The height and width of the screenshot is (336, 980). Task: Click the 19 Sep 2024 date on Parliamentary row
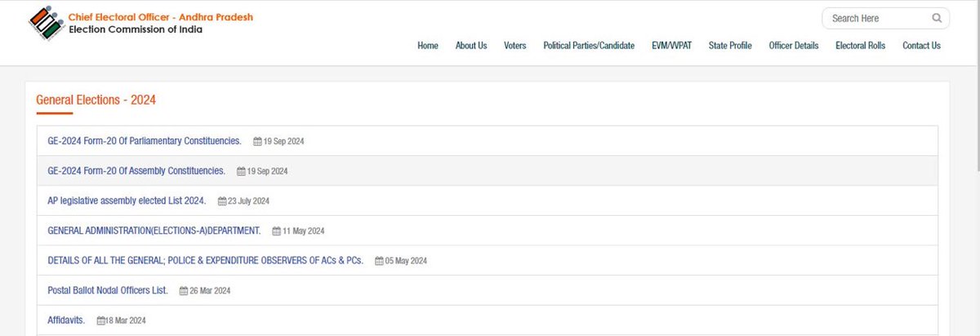(x=283, y=141)
